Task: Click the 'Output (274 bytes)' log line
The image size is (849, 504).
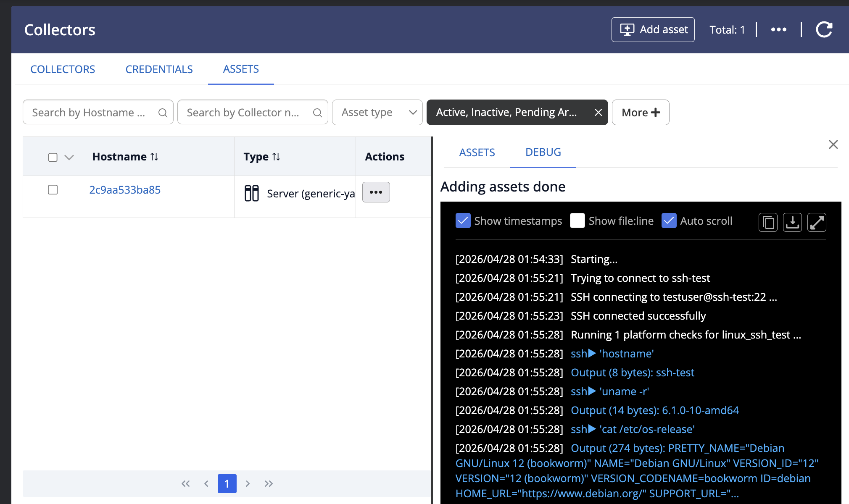Action: click(637, 471)
